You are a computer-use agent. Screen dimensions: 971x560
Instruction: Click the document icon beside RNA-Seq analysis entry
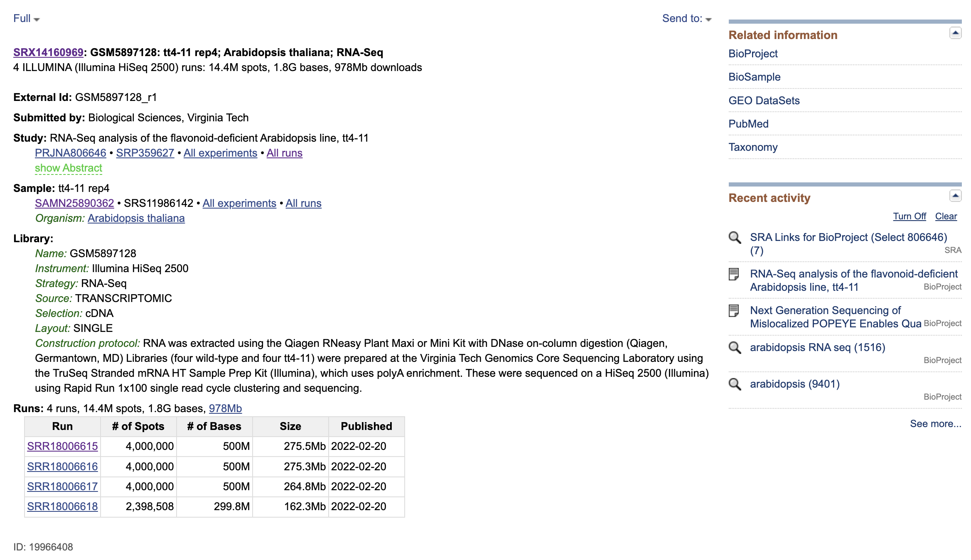[734, 274]
